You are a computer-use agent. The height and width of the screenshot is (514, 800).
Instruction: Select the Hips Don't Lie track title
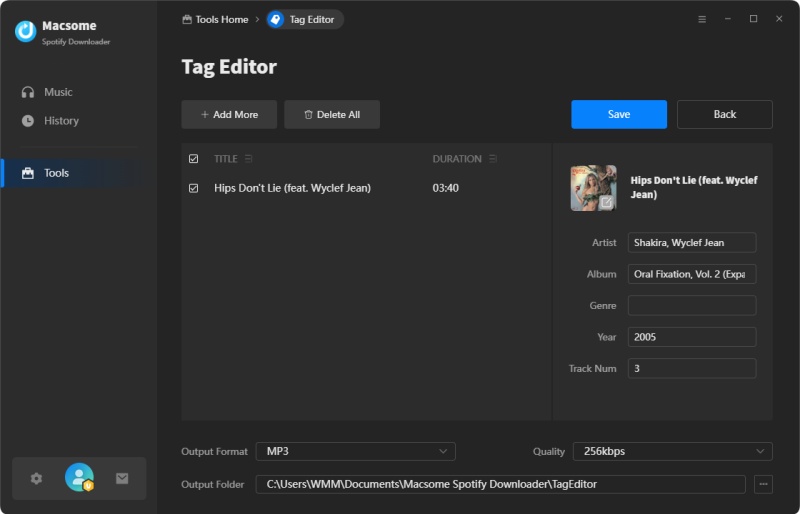pyautogui.click(x=292, y=188)
